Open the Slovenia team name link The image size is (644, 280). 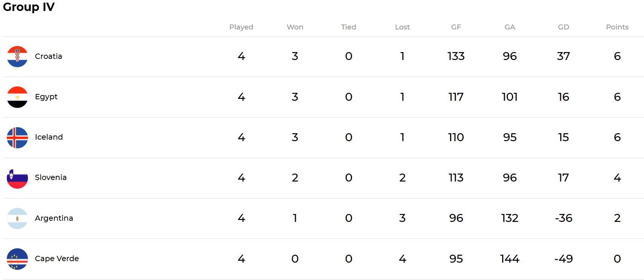[51, 177]
